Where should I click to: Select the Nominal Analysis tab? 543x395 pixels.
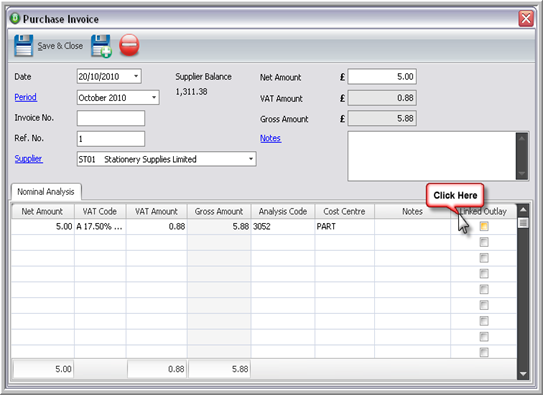[x=46, y=192]
